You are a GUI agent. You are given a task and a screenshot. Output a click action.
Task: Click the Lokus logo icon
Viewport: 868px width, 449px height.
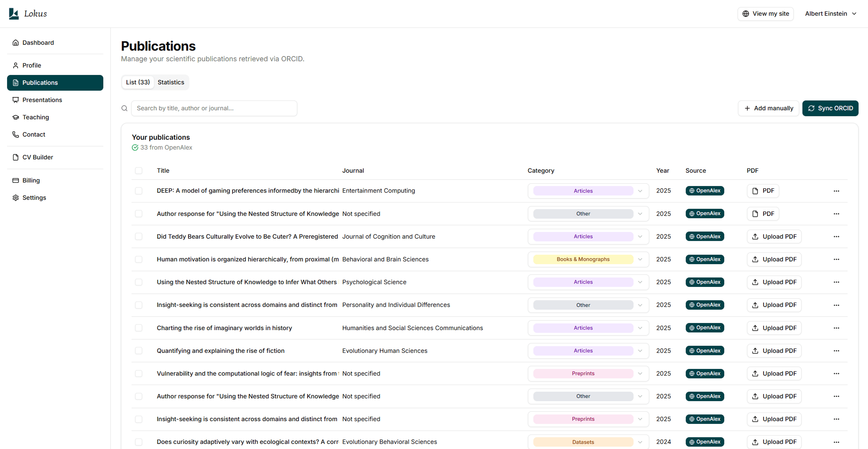click(14, 14)
